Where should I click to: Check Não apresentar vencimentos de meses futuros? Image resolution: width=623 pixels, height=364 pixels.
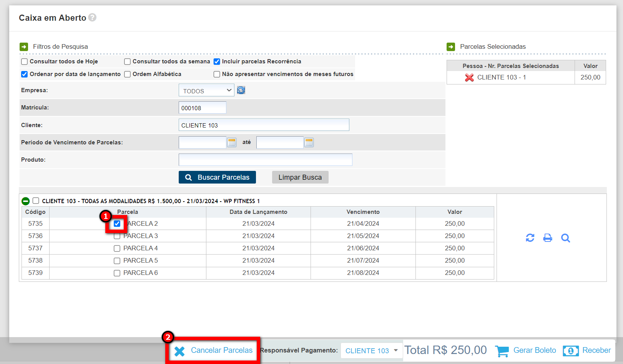tap(217, 74)
